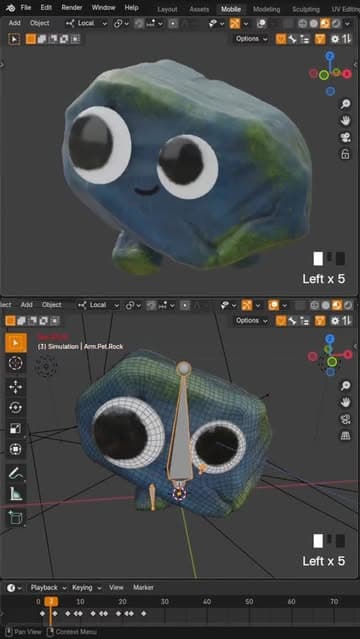The width and height of the screenshot is (360, 639).
Task: Select the Measure tool in left toolbar
Action: pyautogui.click(x=16, y=494)
